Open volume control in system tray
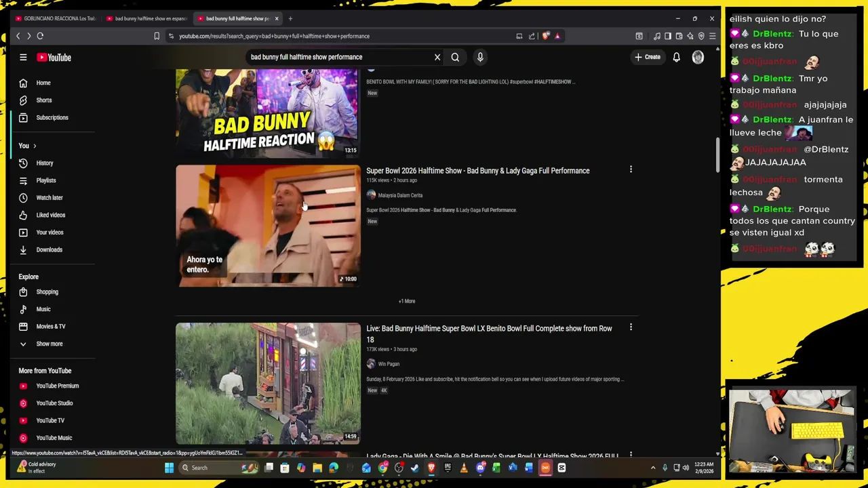868x488 pixels. coord(686,468)
